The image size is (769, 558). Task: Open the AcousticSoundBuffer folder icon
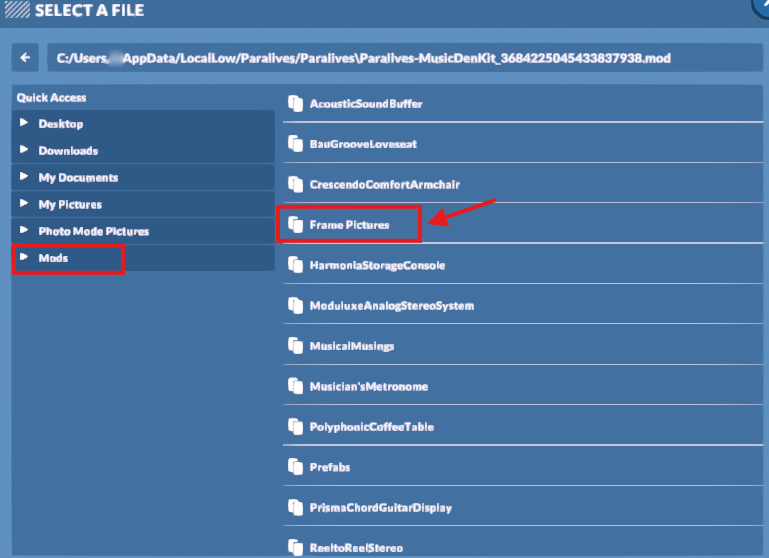[295, 103]
